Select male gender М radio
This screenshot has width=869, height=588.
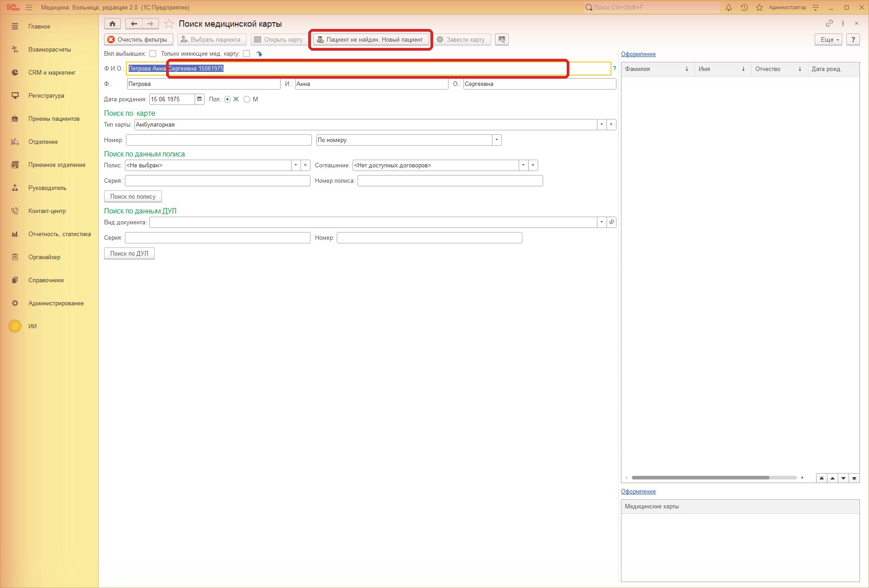pyautogui.click(x=247, y=100)
